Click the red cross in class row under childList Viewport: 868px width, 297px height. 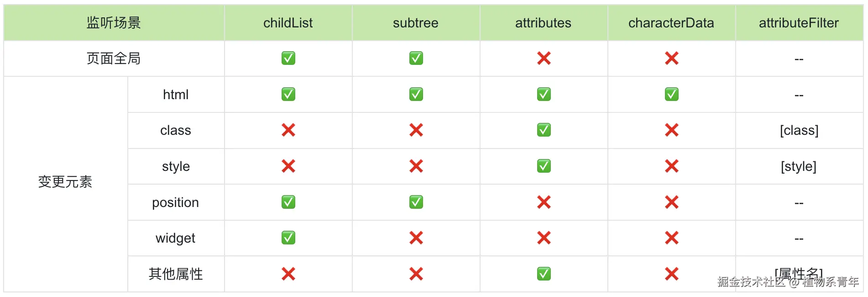[x=288, y=130]
